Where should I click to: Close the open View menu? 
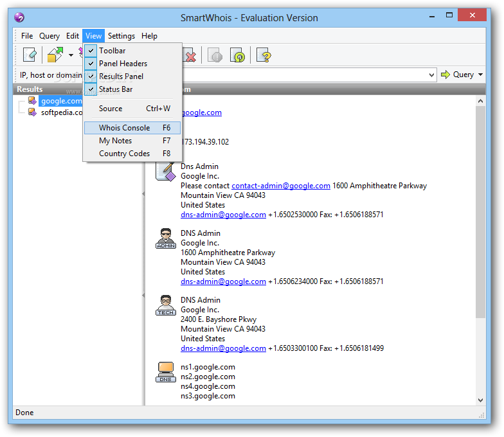point(94,36)
